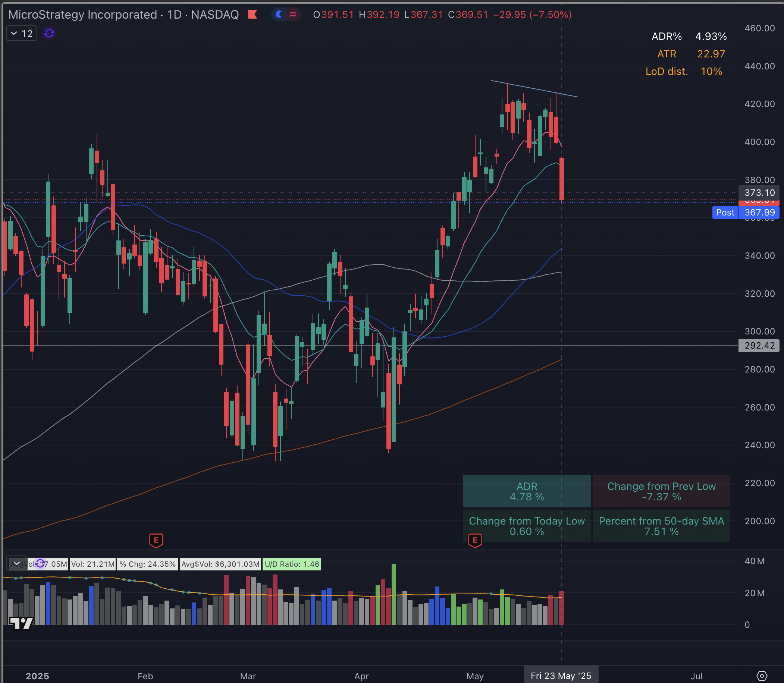Click the red flag icon next to NASDAQ
This screenshot has height=683, width=784.
click(253, 15)
